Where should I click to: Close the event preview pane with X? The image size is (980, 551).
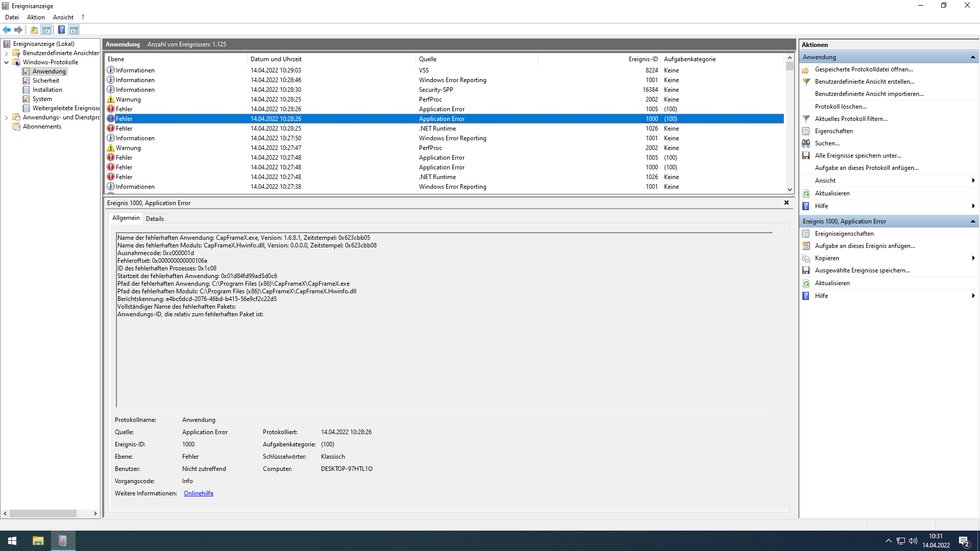tap(787, 203)
